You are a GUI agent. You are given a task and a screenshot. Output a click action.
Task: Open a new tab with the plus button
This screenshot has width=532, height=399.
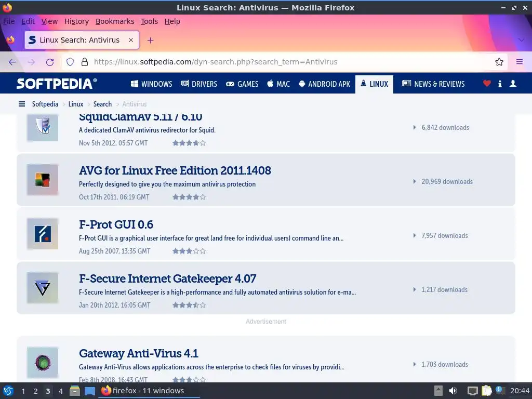150,41
